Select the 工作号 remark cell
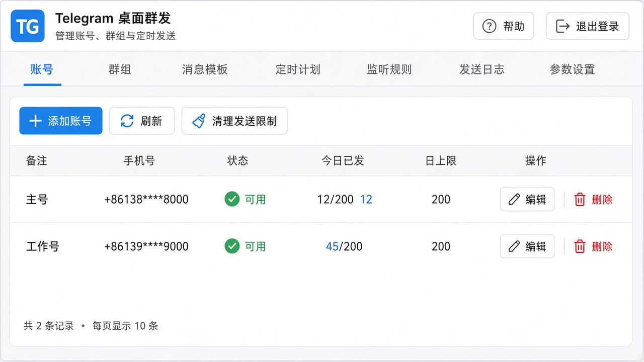644x362 pixels. click(43, 246)
